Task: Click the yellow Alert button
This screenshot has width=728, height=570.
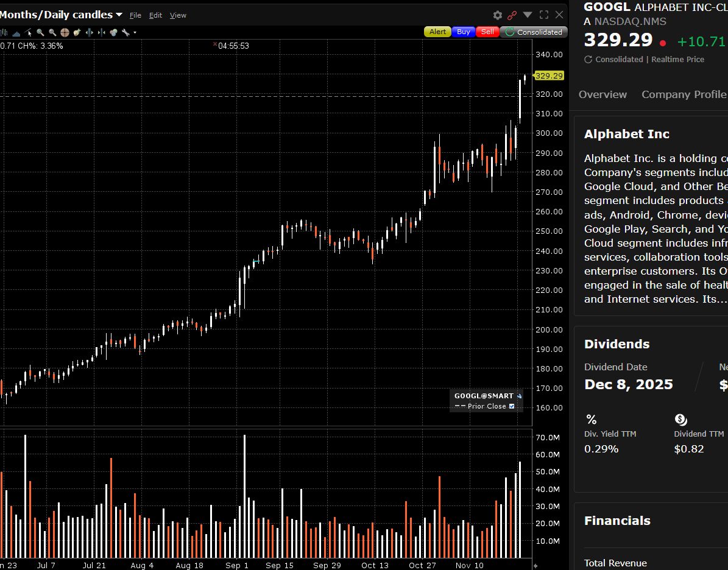Action: coord(437,32)
